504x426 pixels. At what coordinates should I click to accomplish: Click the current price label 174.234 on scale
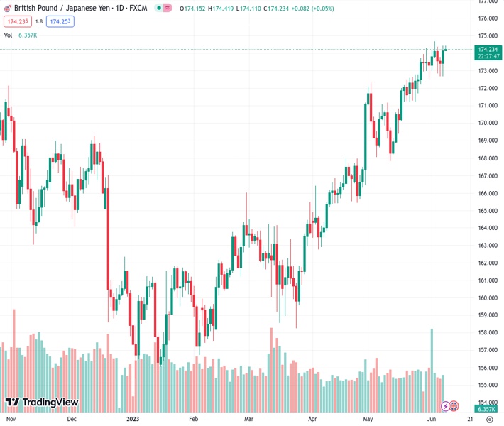pyautogui.click(x=487, y=49)
